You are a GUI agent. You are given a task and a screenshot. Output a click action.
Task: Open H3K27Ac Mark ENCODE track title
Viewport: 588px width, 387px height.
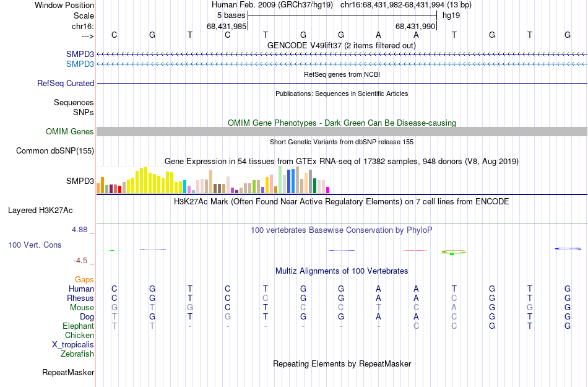[341, 202]
